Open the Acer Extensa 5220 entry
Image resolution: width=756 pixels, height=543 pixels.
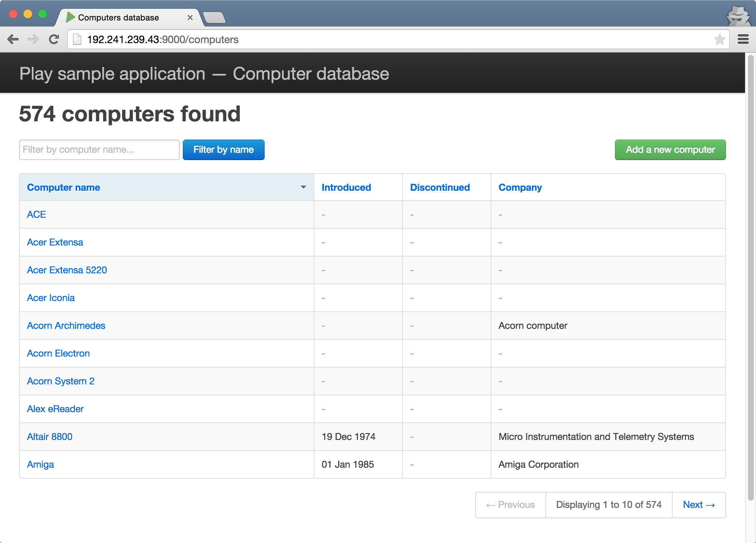[67, 270]
